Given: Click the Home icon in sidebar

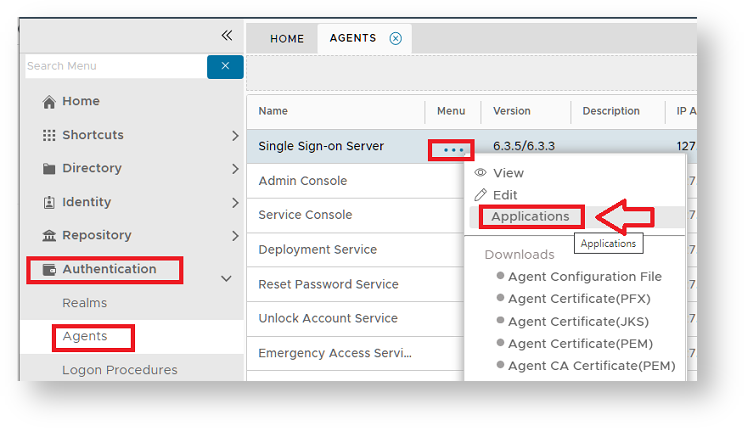Looking at the screenshot, I should pyautogui.click(x=49, y=102).
